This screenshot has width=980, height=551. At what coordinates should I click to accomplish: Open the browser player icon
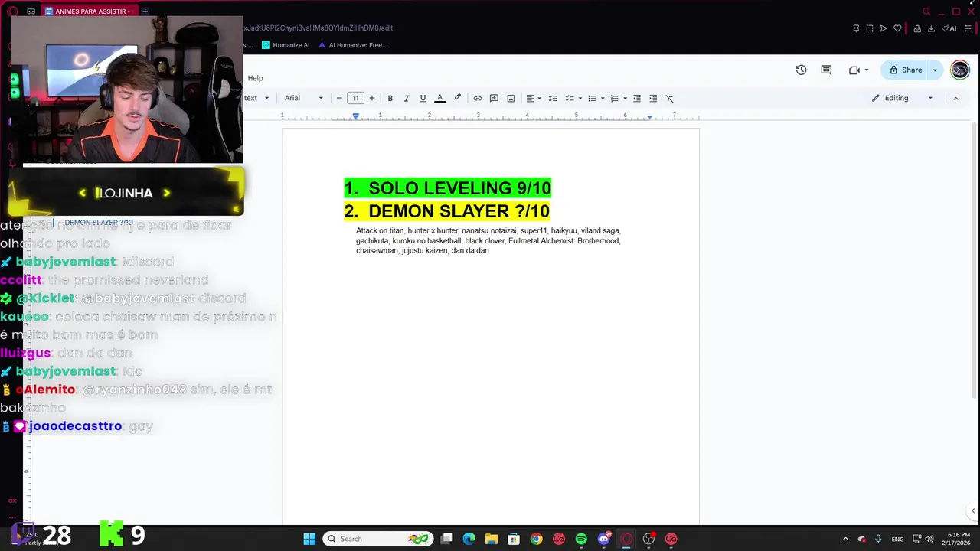point(884,28)
